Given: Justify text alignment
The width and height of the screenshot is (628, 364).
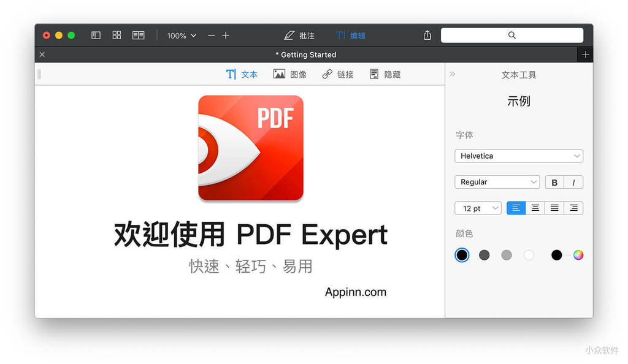Looking at the screenshot, I should click(554, 208).
